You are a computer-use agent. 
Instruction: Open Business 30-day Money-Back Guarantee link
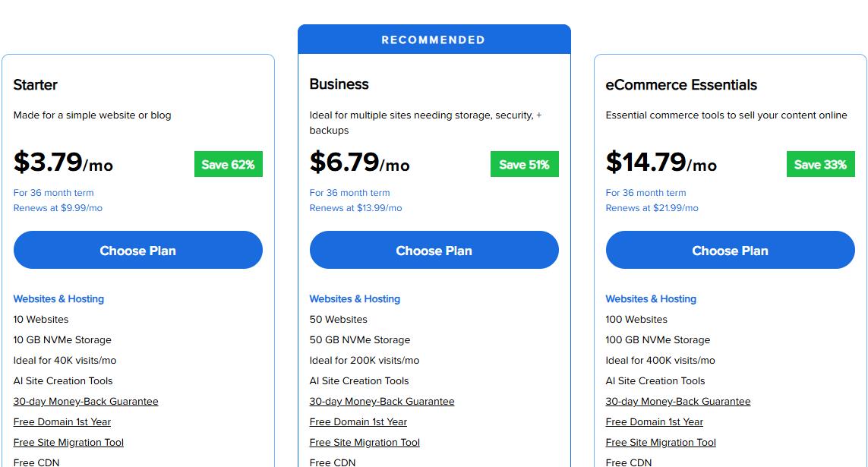tap(382, 402)
